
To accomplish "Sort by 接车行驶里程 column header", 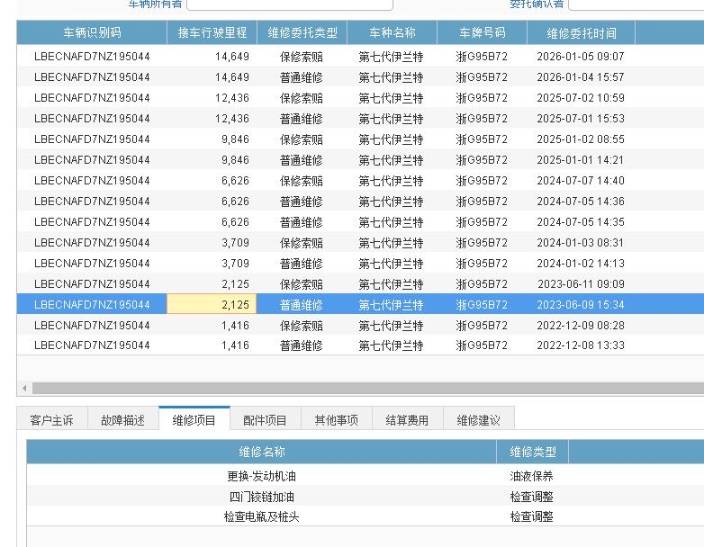I will (x=210, y=33).
